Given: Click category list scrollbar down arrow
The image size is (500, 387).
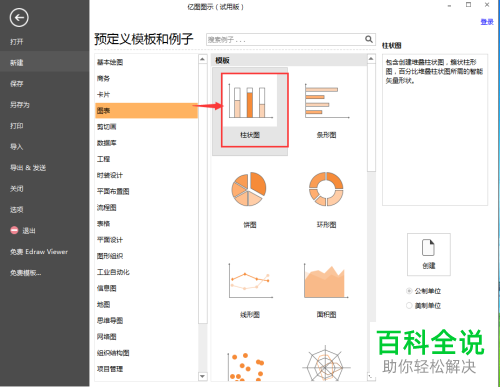Looking at the screenshot, I should [x=203, y=376].
